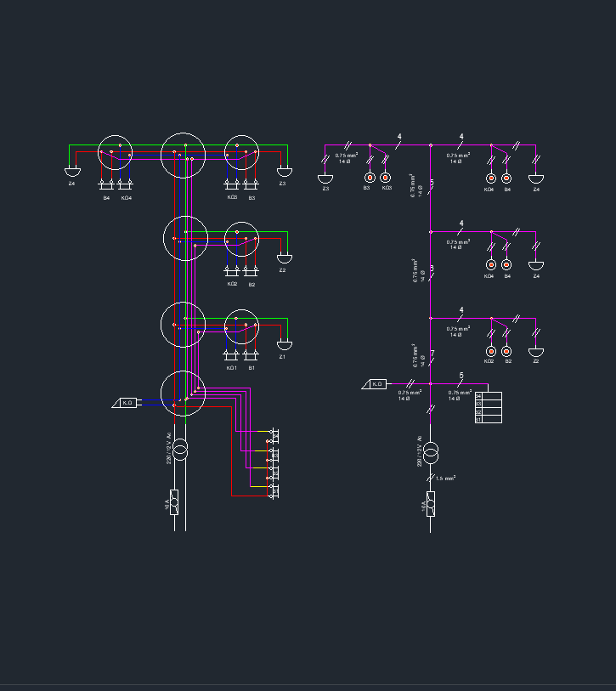Select the bottom push-button of the wiring diagram panel

click(272, 491)
